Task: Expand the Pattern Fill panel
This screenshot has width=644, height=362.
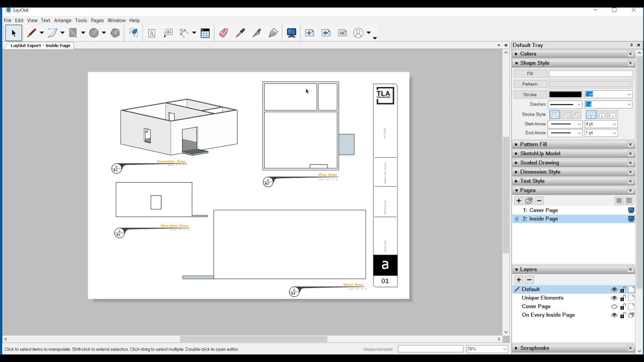Action: [x=516, y=144]
